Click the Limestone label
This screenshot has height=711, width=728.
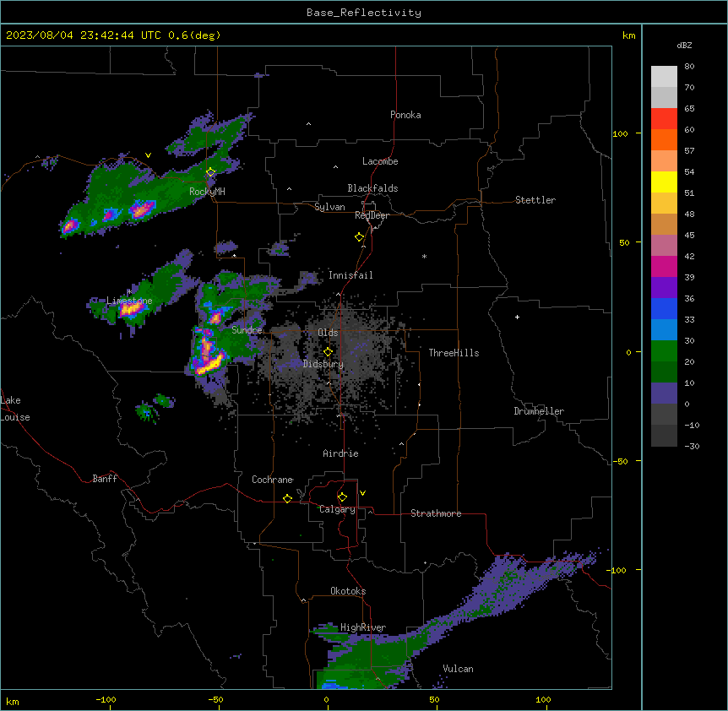[129, 301]
